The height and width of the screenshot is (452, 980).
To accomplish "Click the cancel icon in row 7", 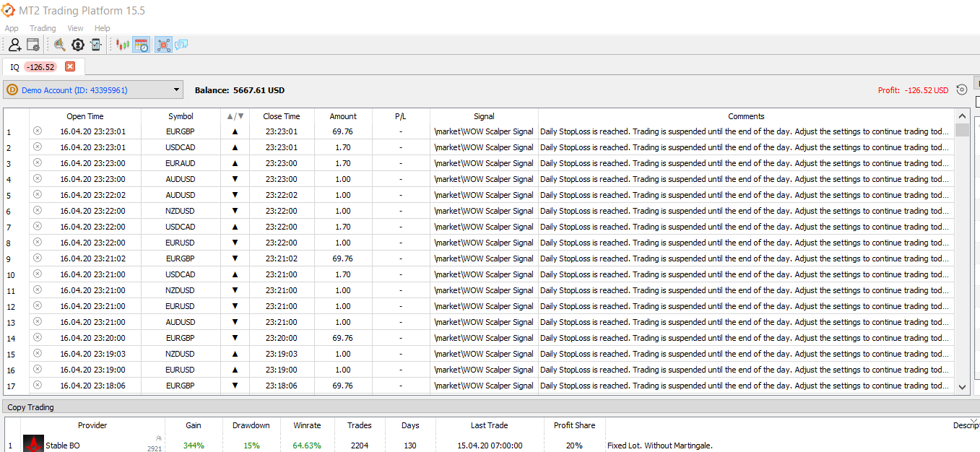I will [38, 226].
